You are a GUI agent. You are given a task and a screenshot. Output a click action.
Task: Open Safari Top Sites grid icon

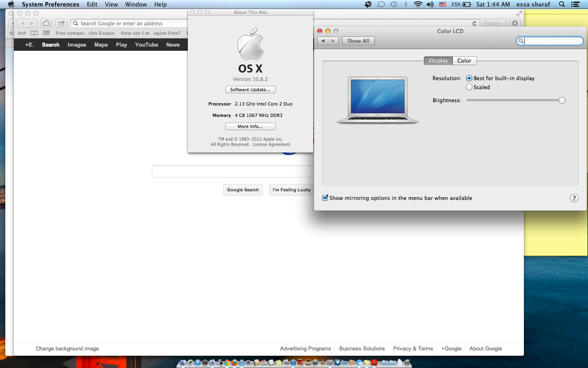click(x=47, y=33)
